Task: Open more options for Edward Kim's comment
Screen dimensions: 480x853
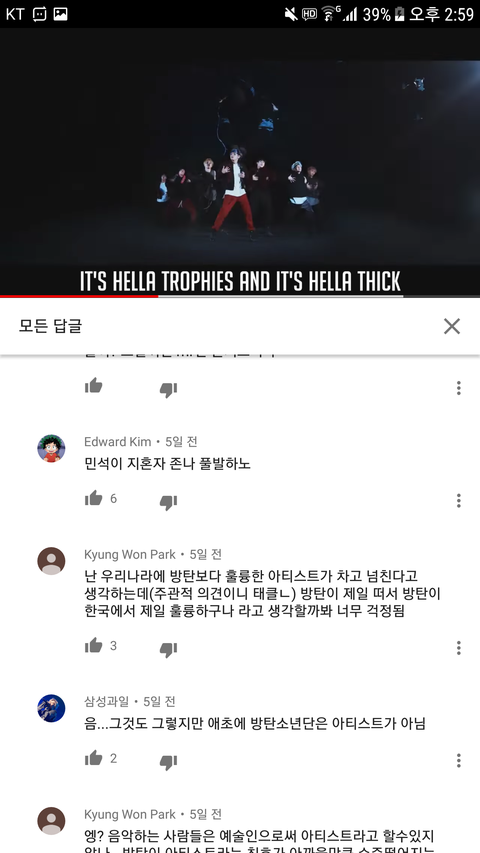Action: (x=459, y=500)
